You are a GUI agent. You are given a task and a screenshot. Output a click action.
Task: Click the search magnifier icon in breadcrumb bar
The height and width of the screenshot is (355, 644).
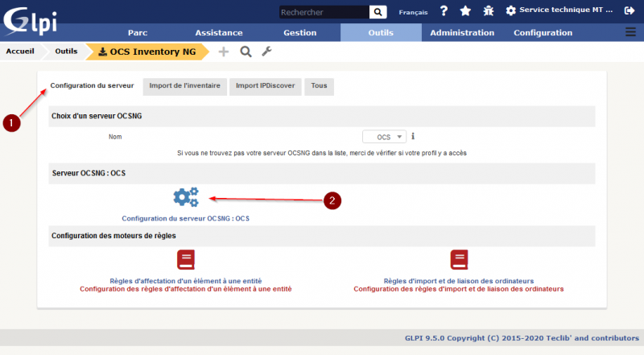point(246,52)
